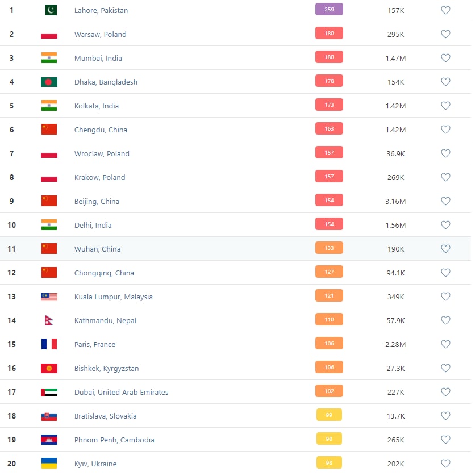Viewport: 475px width, 476px height.
Task: Open Dubai, United Arab Emirates link
Action: (121, 392)
